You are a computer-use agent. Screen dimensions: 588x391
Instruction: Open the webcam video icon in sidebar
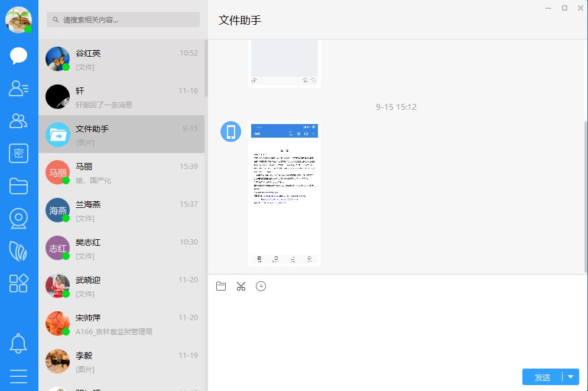[x=19, y=219]
